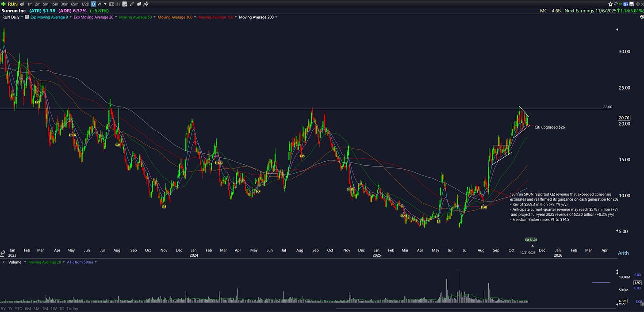
Task: Select the 1m timeframe
Action: (x=30, y=4)
